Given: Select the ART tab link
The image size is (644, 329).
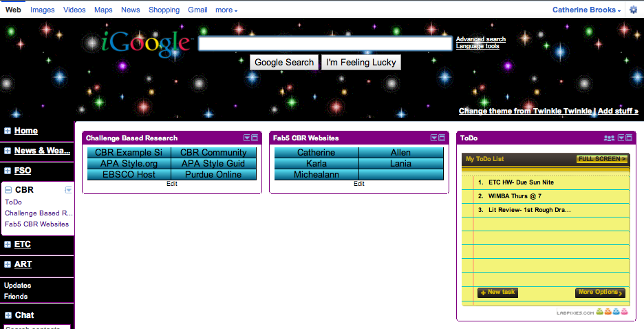Looking at the screenshot, I should click(x=23, y=264).
